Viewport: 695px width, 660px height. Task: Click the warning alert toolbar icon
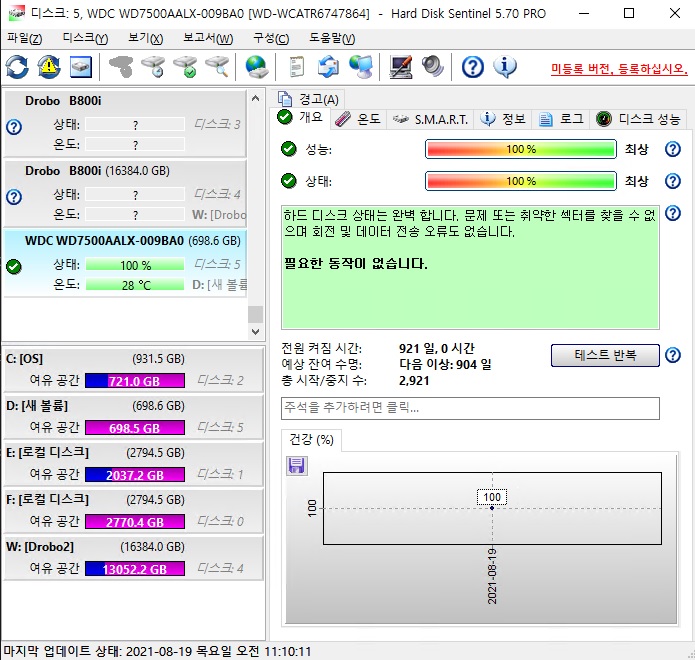click(49, 67)
